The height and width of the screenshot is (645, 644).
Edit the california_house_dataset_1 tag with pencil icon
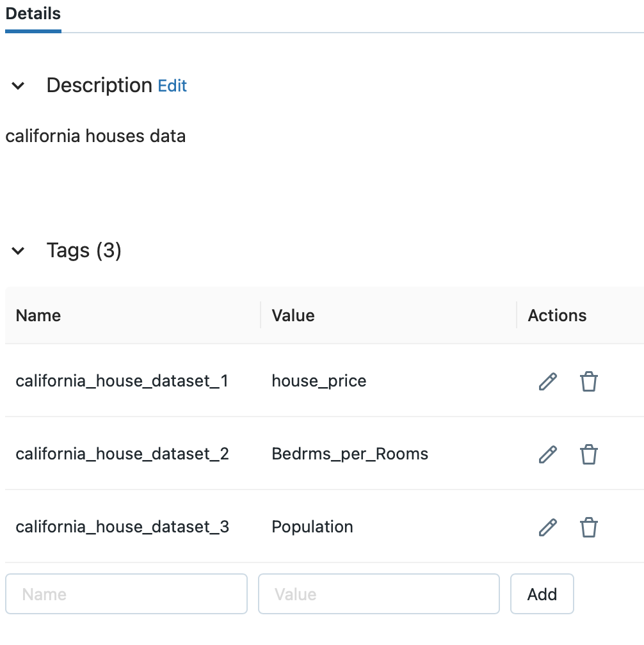click(x=548, y=381)
